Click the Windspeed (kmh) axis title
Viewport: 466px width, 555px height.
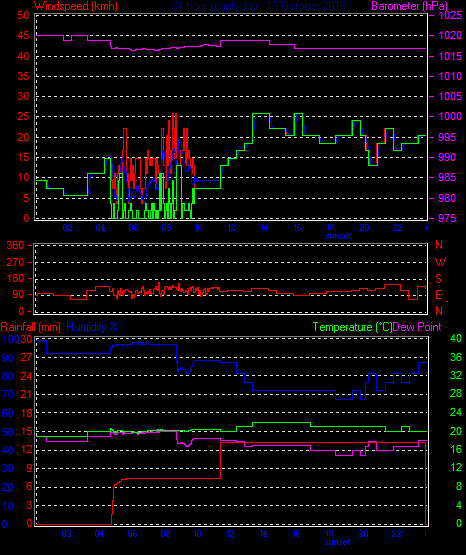tap(76, 6)
